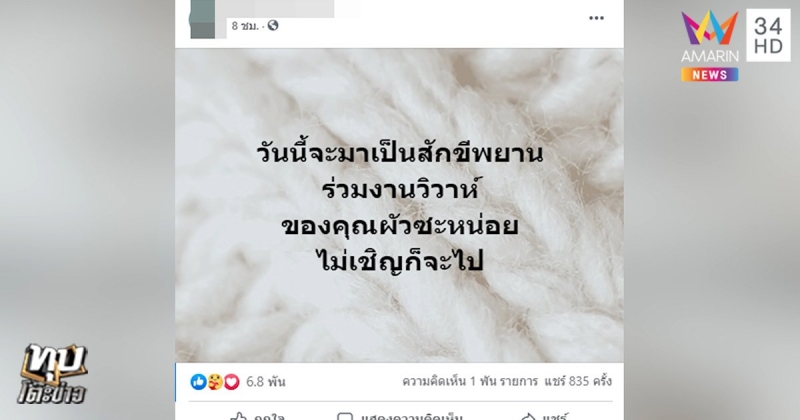
Task: Open the ความคิดเห็น 1 พัน รายการ comments list
Action: 470,381
